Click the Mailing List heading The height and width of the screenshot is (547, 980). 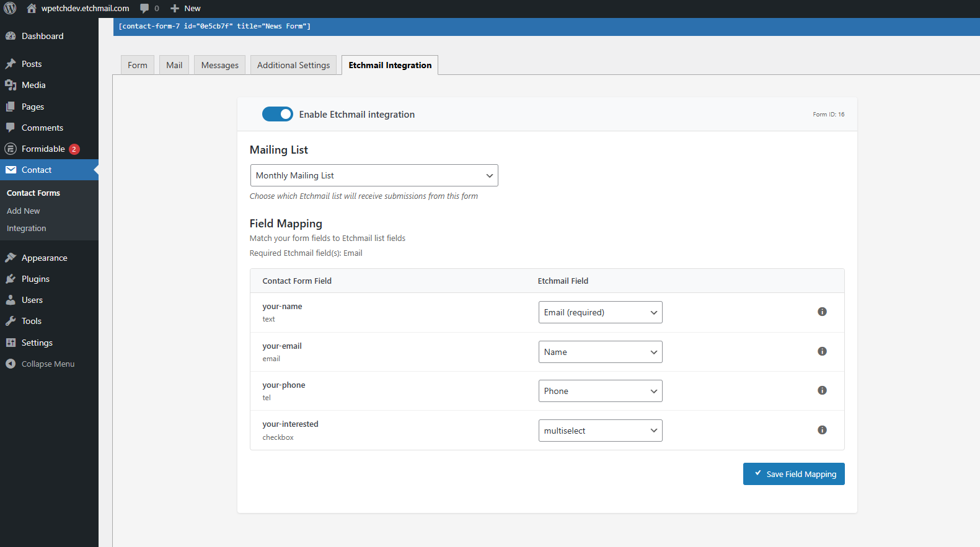[279, 150]
